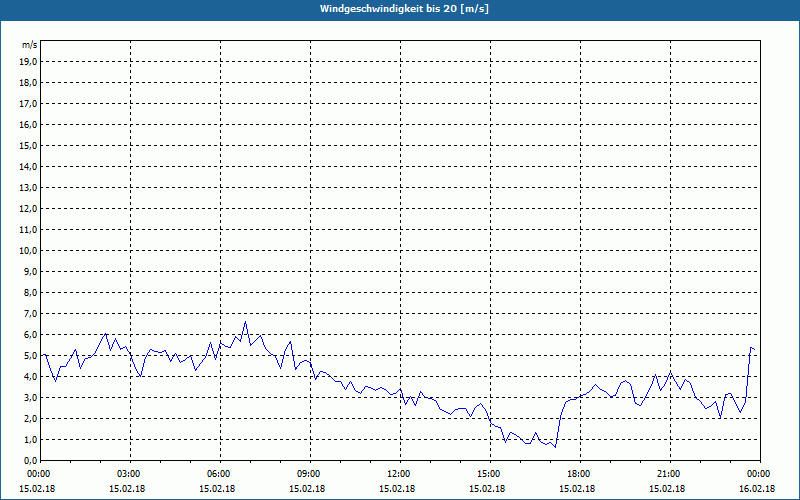
Task: Select the 2,0 y-axis label
Action: (31, 418)
